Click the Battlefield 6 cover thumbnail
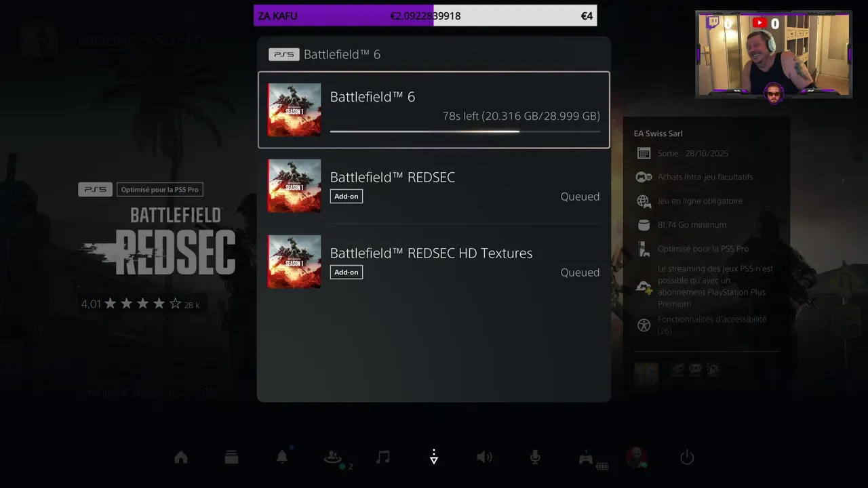 click(294, 110)
